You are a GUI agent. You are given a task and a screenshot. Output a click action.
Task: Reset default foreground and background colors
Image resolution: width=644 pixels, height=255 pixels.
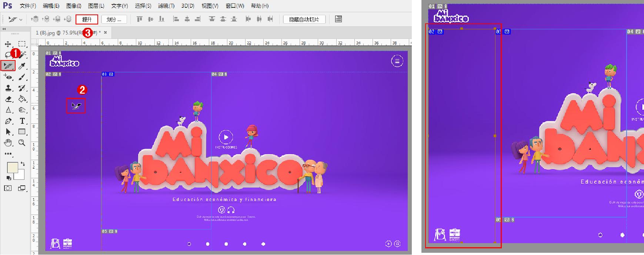(x=9, y=178)
